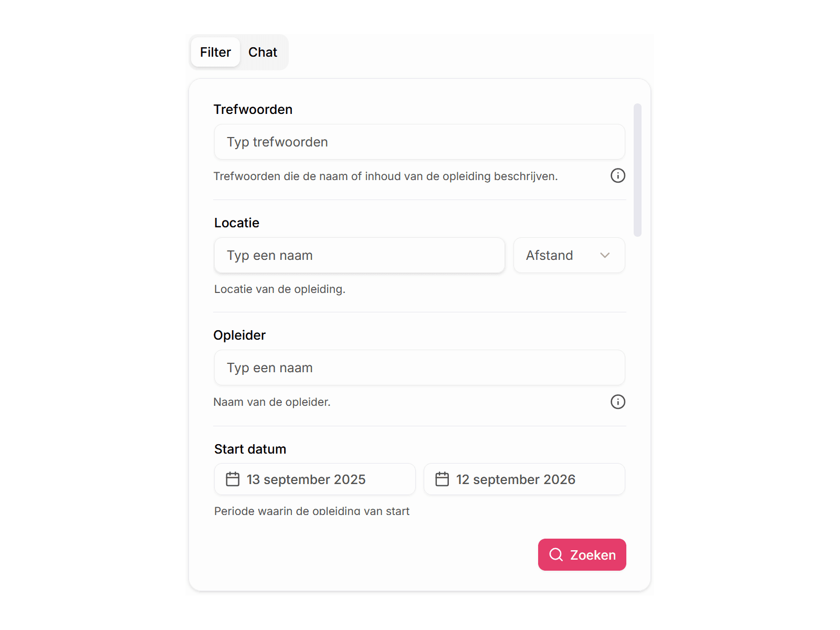Screen dimensions: 840x630
Task: Click the Locatie name input field
Action: 359,256
